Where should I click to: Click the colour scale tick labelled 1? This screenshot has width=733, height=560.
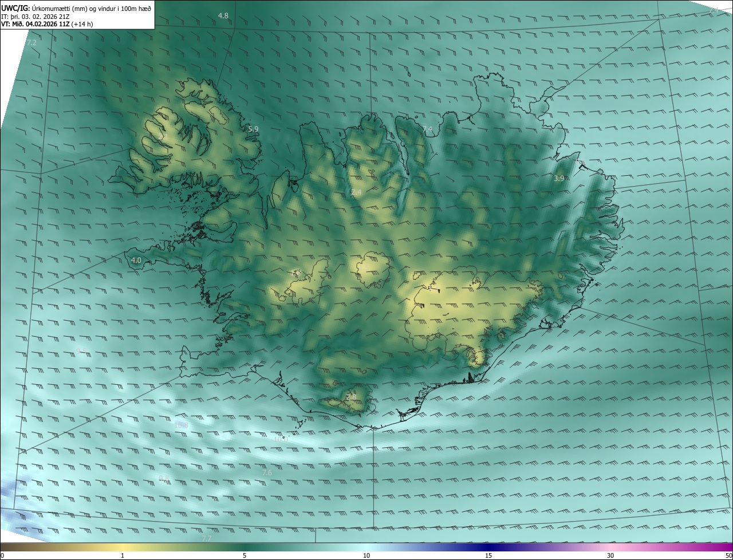tap(123, 555)
